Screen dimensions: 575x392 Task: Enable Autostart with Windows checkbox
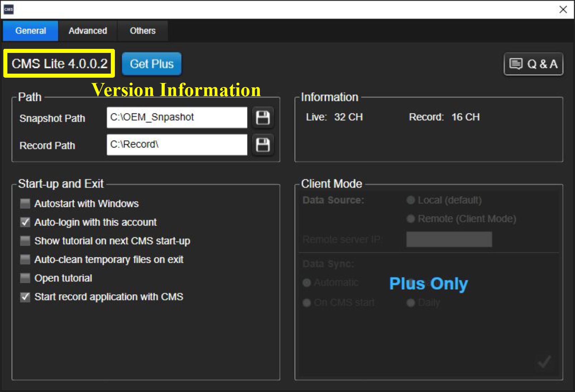25,204
